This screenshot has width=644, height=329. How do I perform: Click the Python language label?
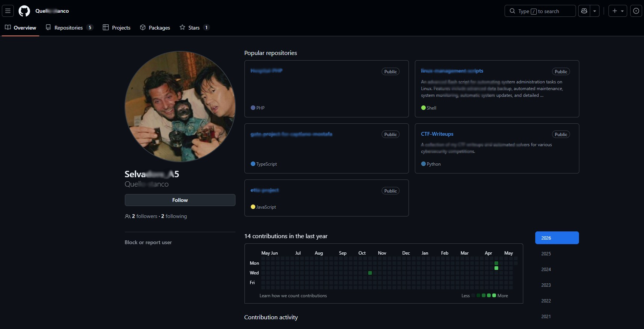click(434, 164)
